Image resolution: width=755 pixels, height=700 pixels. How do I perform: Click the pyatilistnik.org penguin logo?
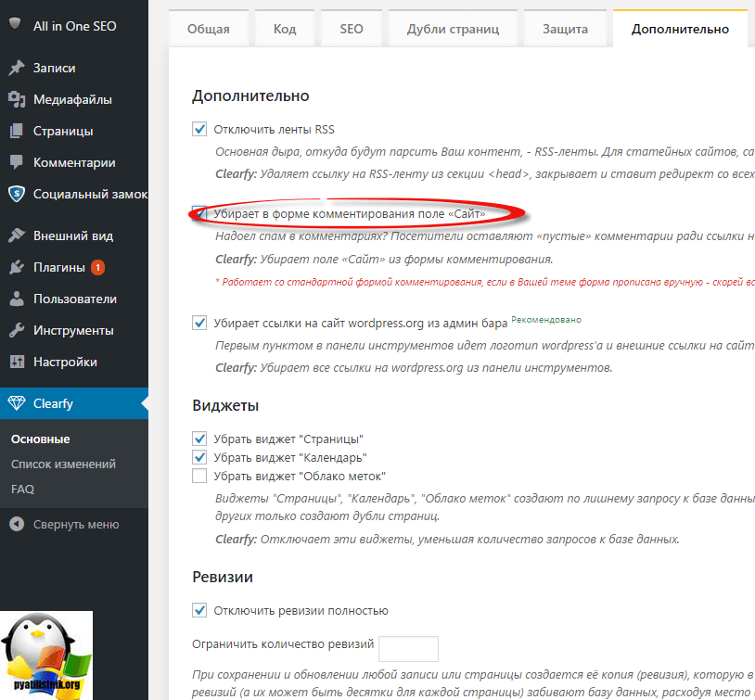click(x=46, y=655)
